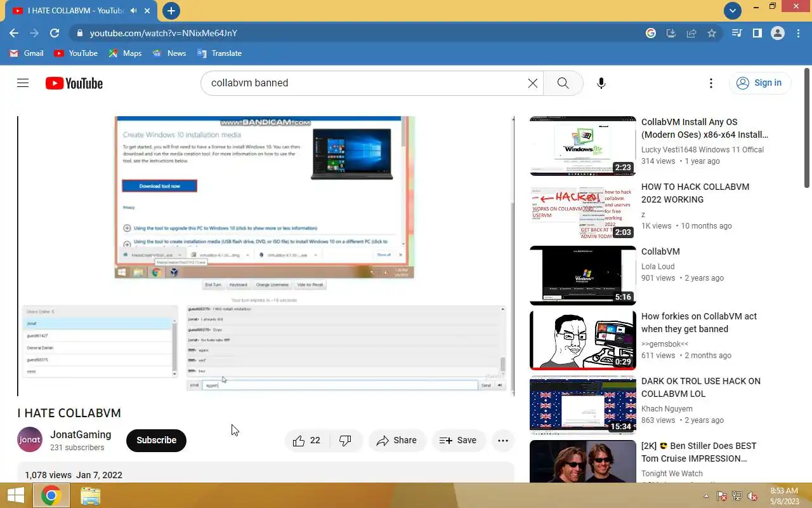Open News bookmark

[169, 53]
